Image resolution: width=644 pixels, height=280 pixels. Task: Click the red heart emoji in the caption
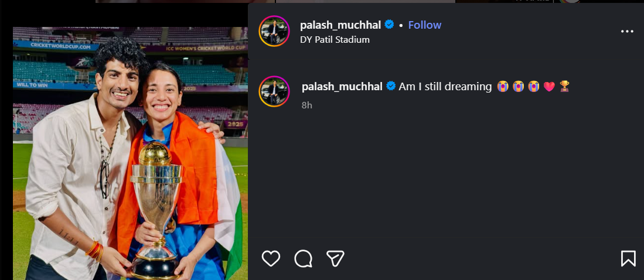pyautogui.click(x=549, y=87)
